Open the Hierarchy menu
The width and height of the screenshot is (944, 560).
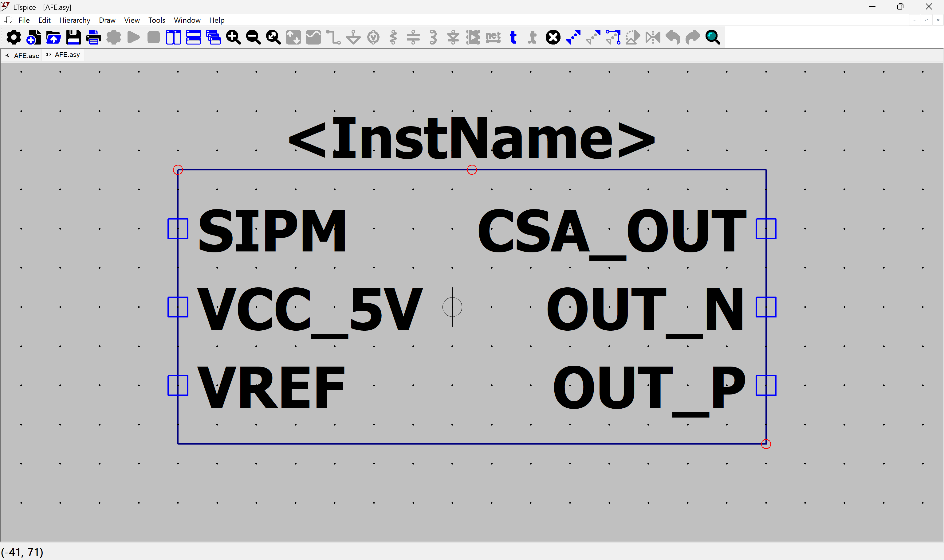click(x=75, y=20)
